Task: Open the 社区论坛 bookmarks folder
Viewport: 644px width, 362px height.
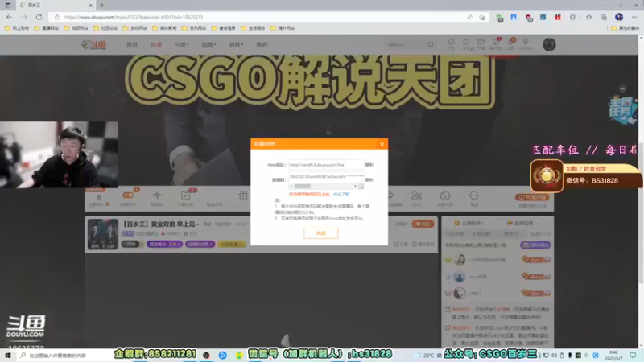Action: 106,28
